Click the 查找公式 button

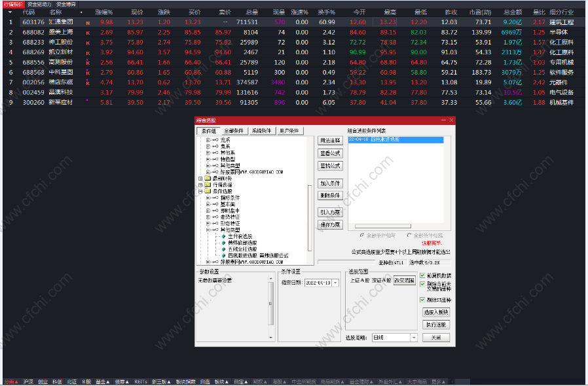[330, 166]
